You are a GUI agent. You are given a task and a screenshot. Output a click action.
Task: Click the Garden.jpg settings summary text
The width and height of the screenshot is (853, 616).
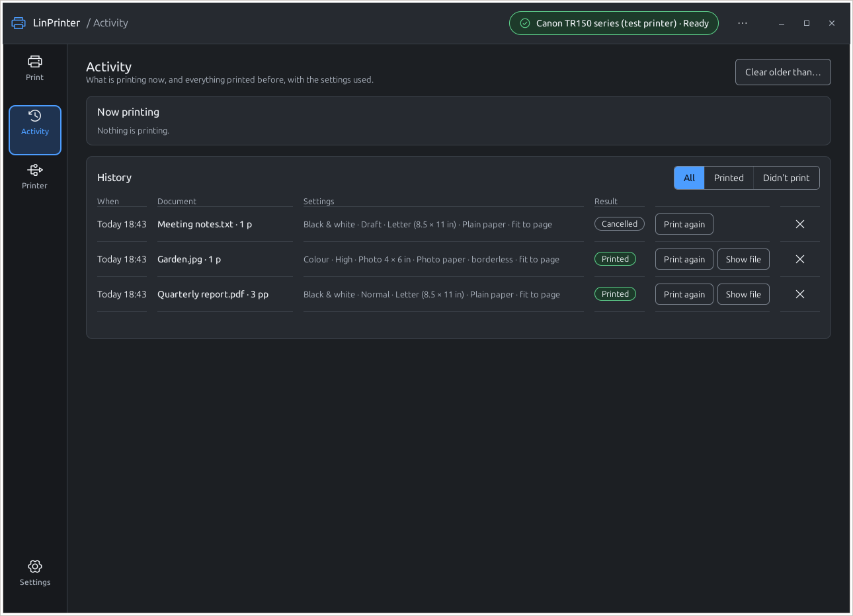(431, 260)
